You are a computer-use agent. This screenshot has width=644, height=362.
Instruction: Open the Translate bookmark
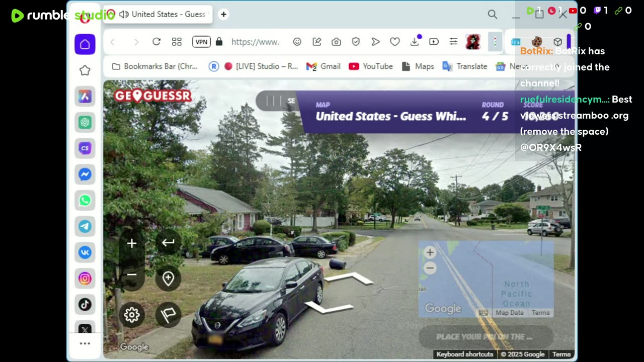click(x=465, y=66)
